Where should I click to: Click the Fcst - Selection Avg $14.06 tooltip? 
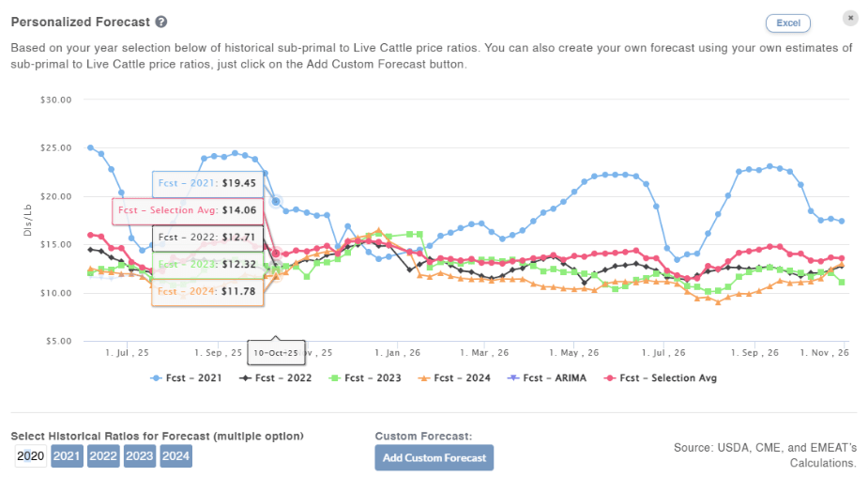point(192,210)
